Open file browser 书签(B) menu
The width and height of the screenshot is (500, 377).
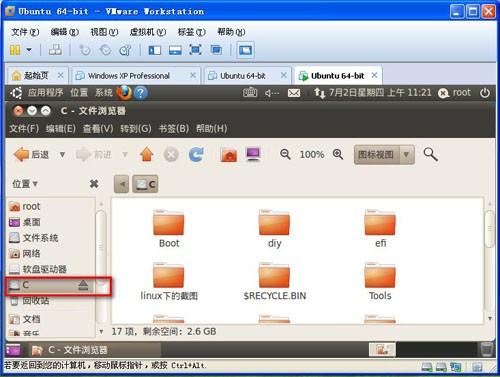174,129
